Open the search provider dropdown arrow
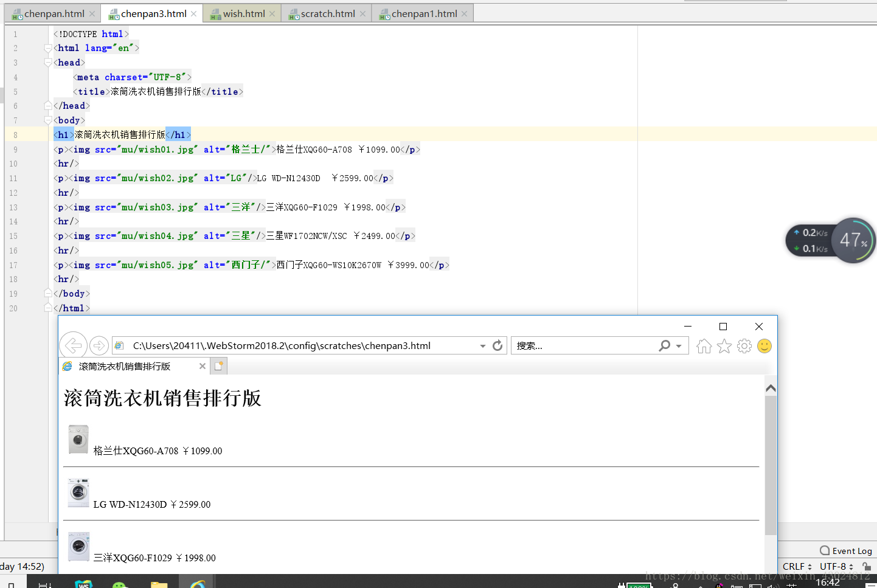The width and height of the screenshot is (877, 588). [679, 346]
